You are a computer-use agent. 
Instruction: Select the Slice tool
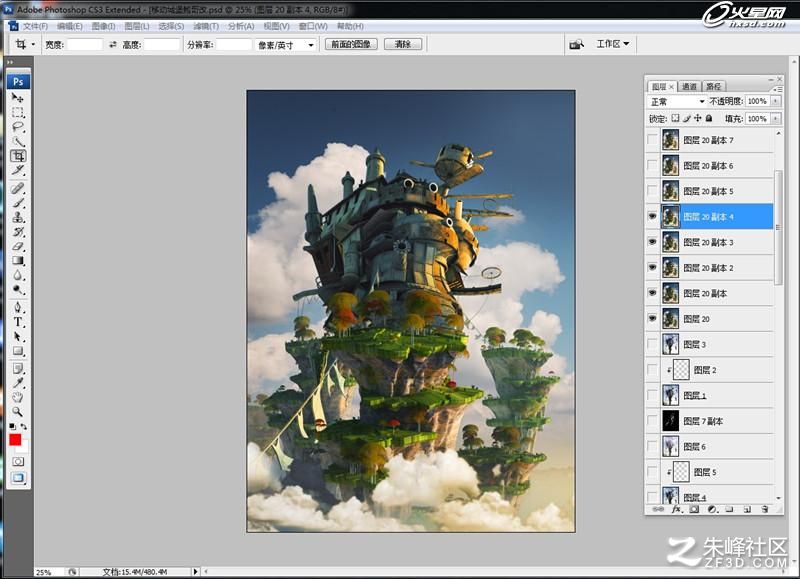(x=18, y=170)
